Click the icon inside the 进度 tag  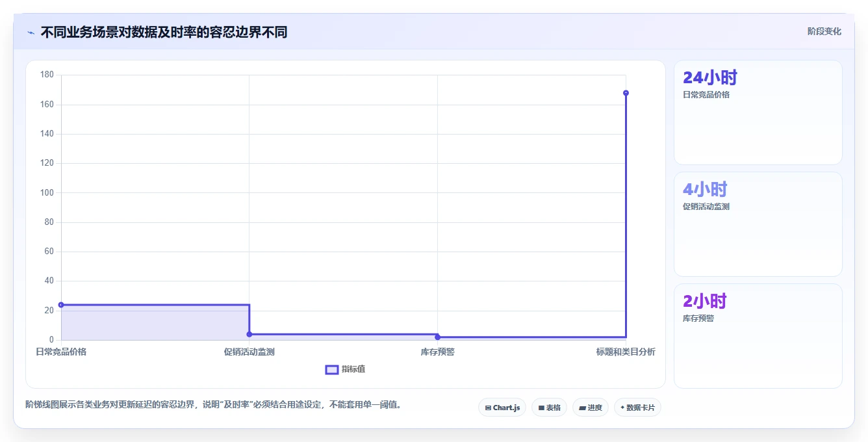pyautogui.click(x=583, y=408)
